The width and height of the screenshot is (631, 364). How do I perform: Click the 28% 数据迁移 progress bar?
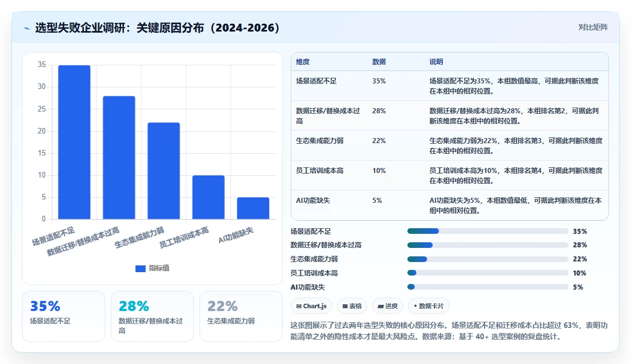click(x=488, y=245)
